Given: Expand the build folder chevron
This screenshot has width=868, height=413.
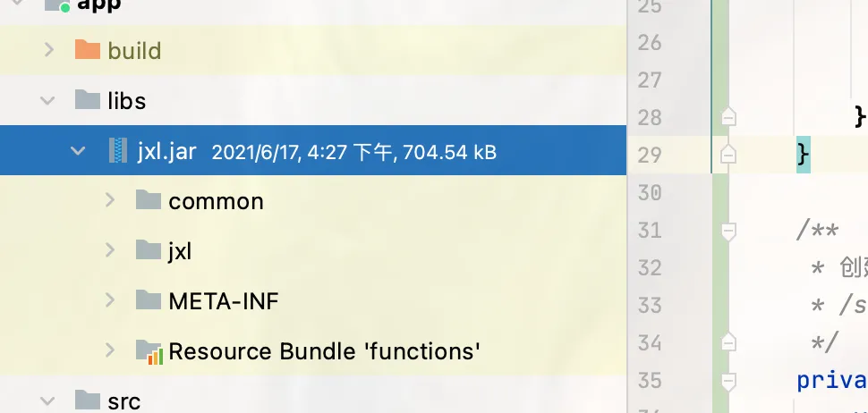Looking at the screenshot, I should coord(49,50).
